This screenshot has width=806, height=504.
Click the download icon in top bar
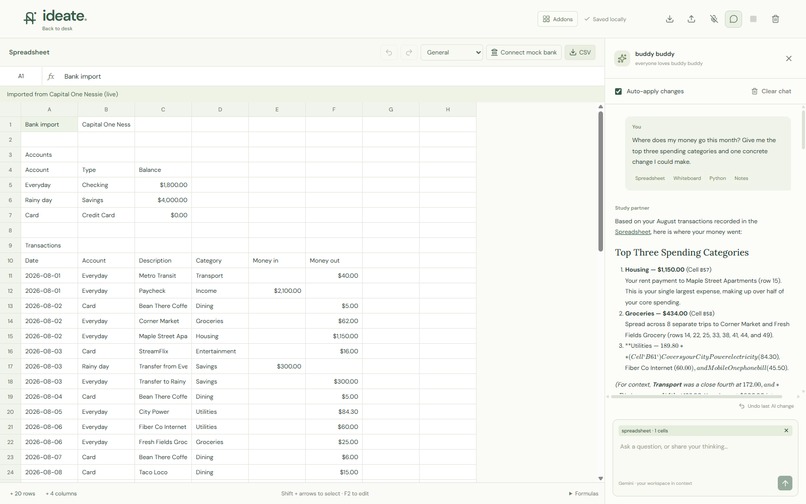(669, 19)
